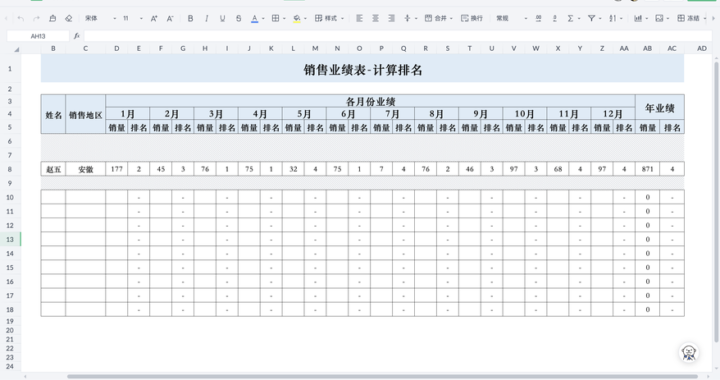Click the vertical scrollbar on right
This screenshot has width=720, height=380.
point(716,202)
